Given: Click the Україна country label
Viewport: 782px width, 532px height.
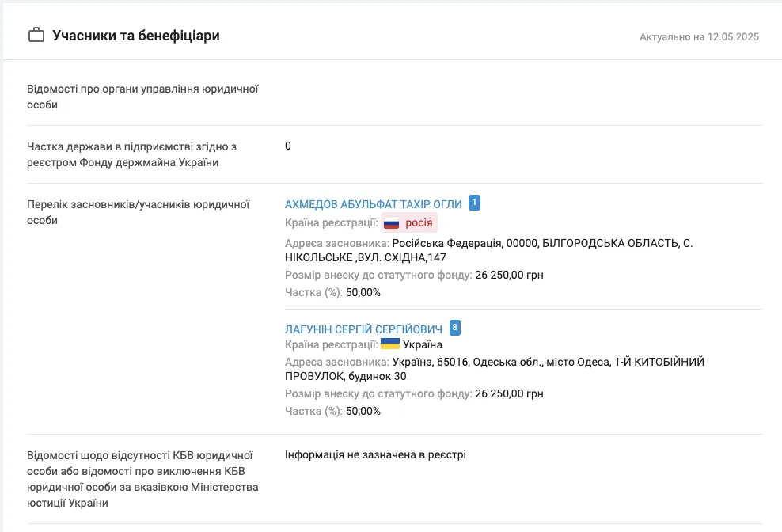Looking at the screenshot, I should (x=423, y=344).
